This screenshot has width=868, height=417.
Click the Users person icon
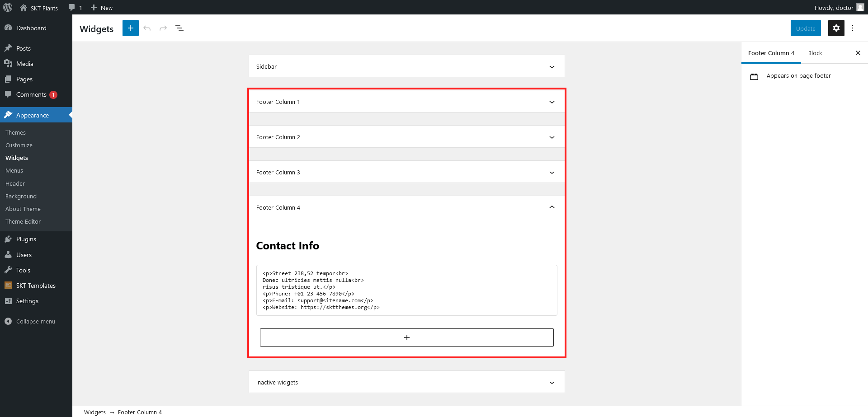(8, 254)
